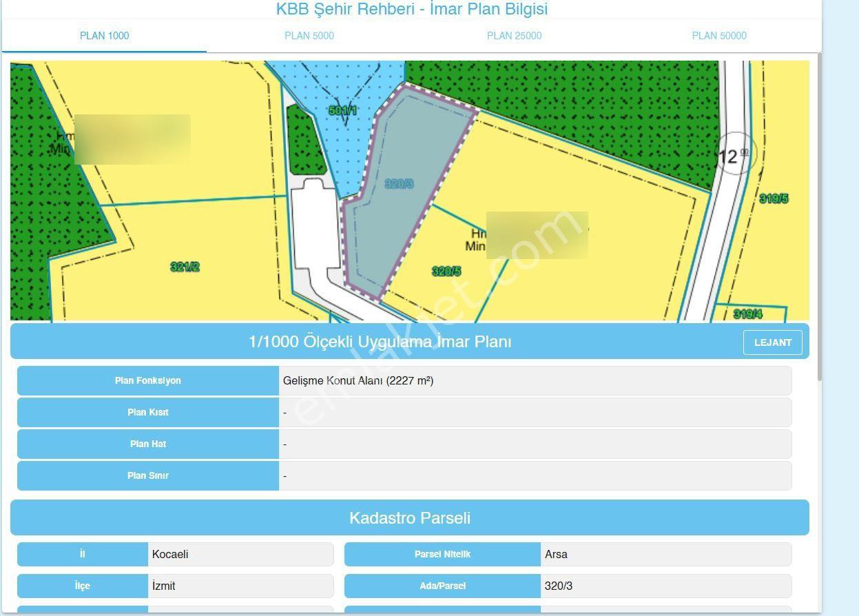This screenshot has height=616, width=859.
Task: Click the page scrollbar thumb
Action: click(x=819, y=217)
